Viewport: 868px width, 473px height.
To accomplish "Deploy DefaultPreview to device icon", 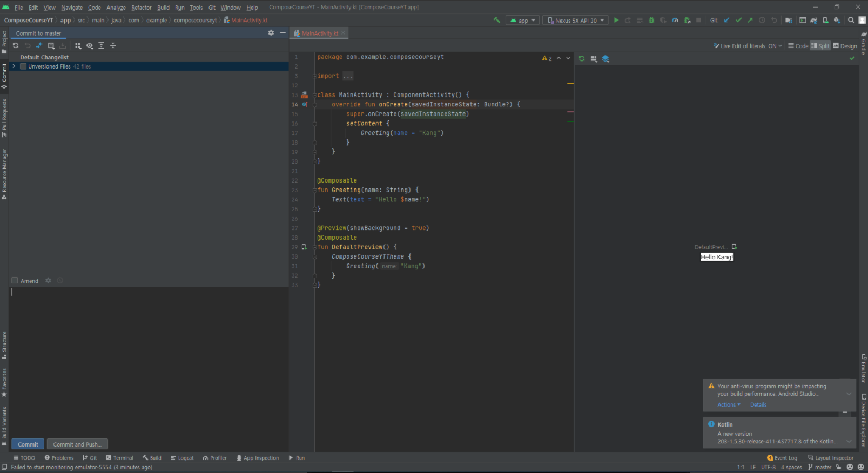I will tap(734, 247).
